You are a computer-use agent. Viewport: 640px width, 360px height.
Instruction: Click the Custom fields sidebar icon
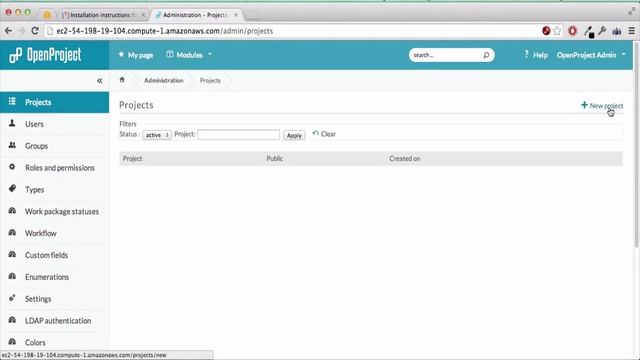12,254
